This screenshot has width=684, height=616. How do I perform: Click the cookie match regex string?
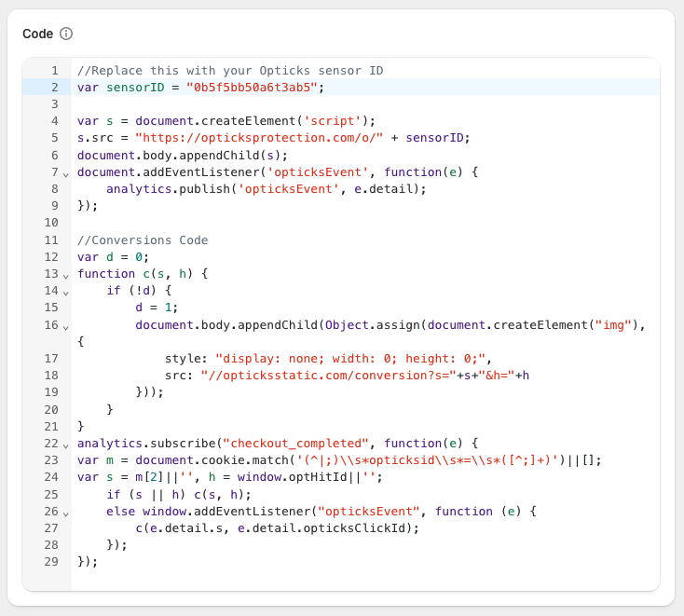coord(428,460)
